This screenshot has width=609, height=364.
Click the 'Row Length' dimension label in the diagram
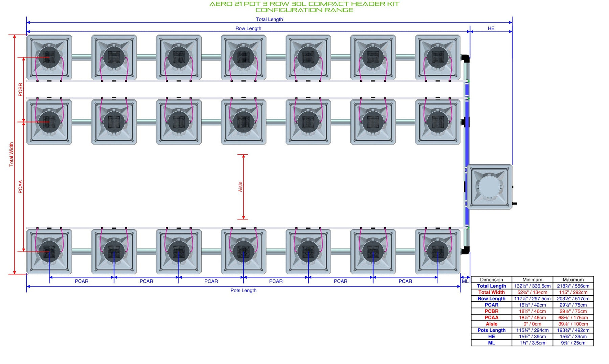click(x=248, y=28)
